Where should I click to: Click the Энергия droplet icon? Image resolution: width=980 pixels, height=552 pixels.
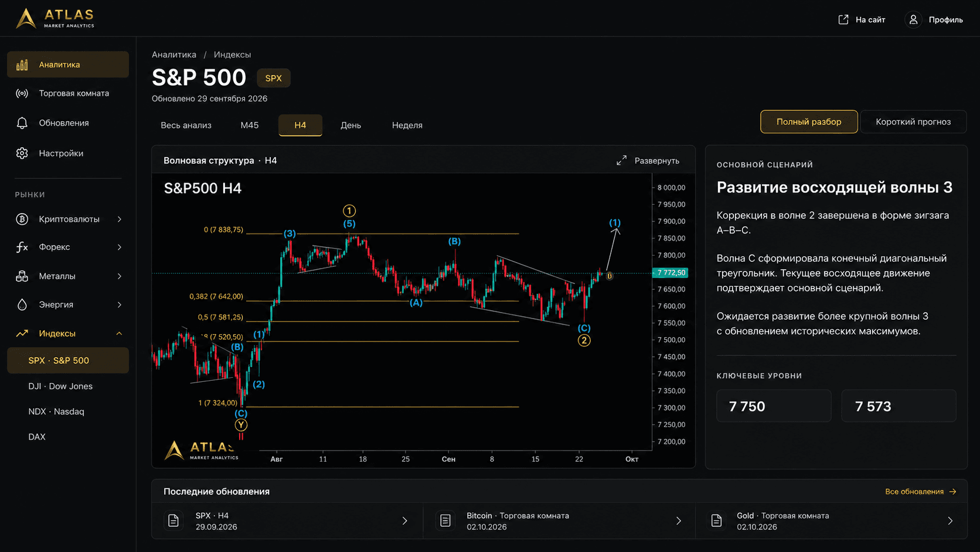(22, 304)
